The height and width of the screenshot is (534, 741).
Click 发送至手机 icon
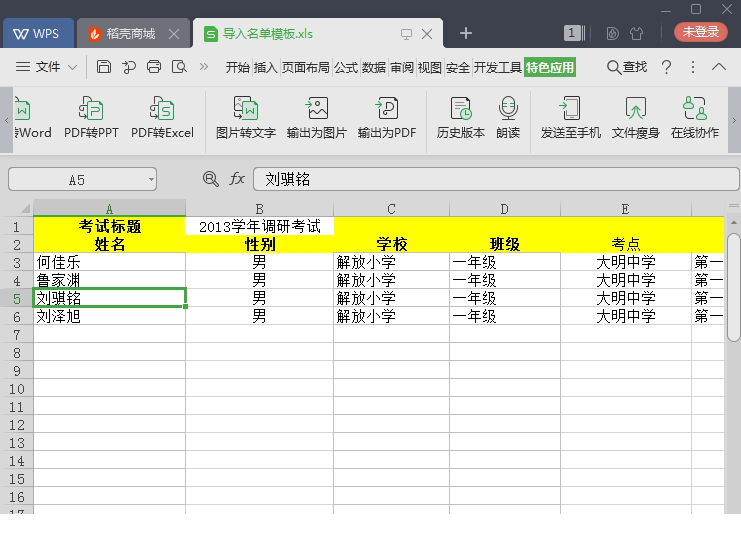click(571, 118)
